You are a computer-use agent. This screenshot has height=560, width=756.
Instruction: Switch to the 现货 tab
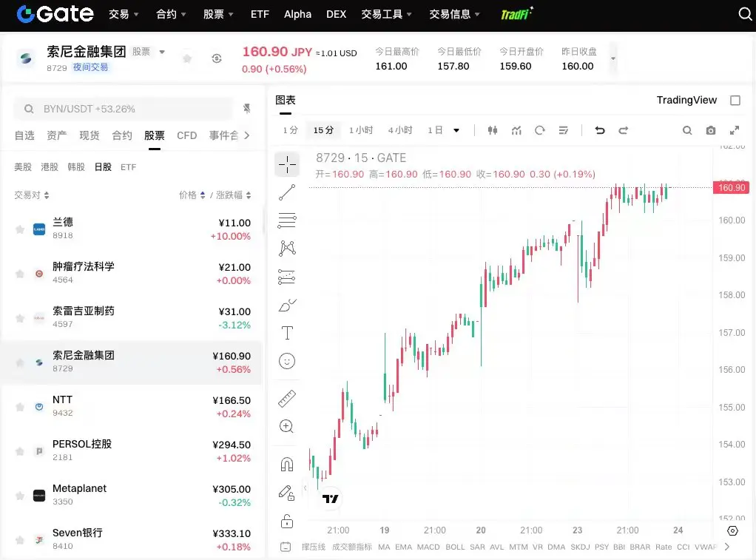click(x=90, y=135)
